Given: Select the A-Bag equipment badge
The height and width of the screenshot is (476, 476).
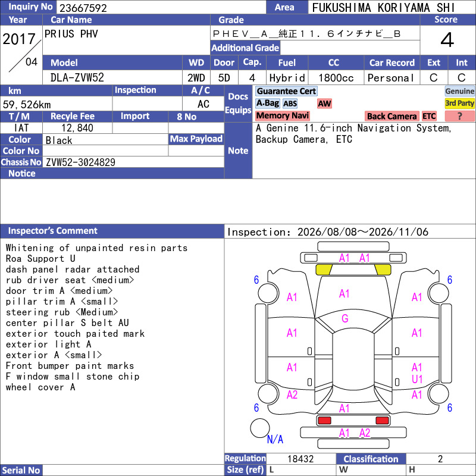Looking at the screenshot, I should 267,103.
